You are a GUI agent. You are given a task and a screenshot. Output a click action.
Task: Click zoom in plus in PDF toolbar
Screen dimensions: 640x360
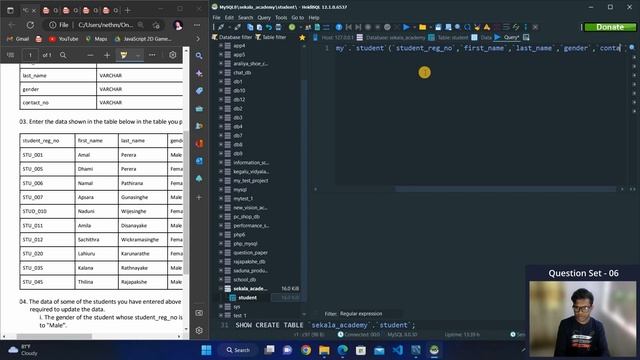(x=107, y=55)
